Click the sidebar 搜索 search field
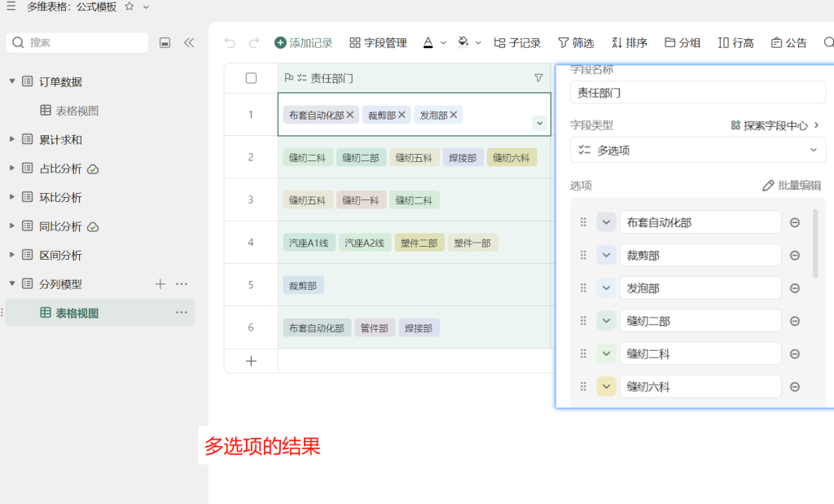Image resolution: width=834 pixels, height=504 pixels. [77, 42]
